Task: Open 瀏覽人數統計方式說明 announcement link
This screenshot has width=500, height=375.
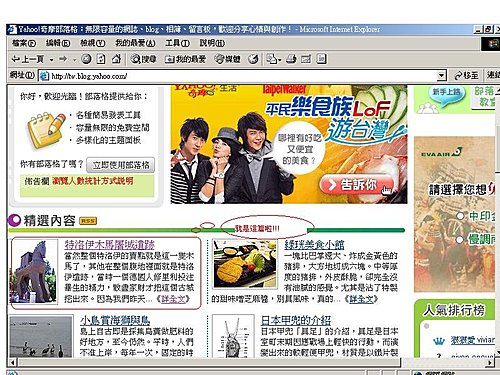Action: [x=93, y=181]
